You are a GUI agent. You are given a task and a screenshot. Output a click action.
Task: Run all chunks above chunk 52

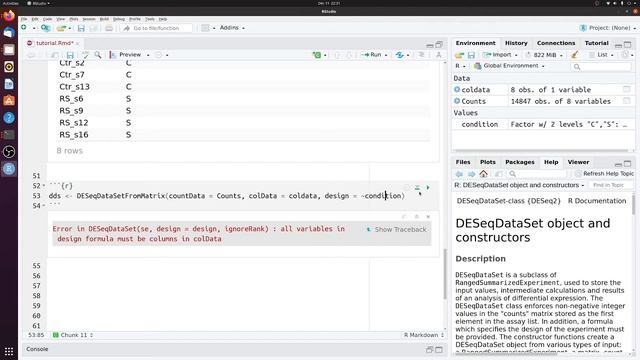tap(417, 187)
